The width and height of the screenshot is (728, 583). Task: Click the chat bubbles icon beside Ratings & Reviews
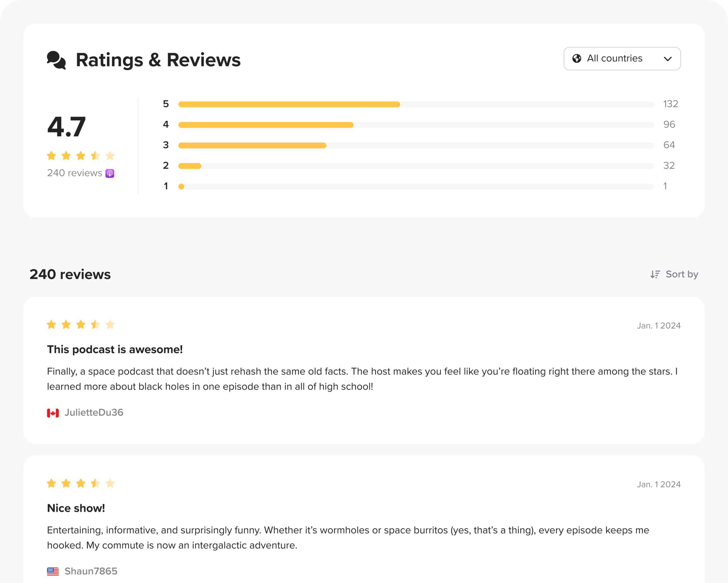pyautogui.click(x=56, y=60)
